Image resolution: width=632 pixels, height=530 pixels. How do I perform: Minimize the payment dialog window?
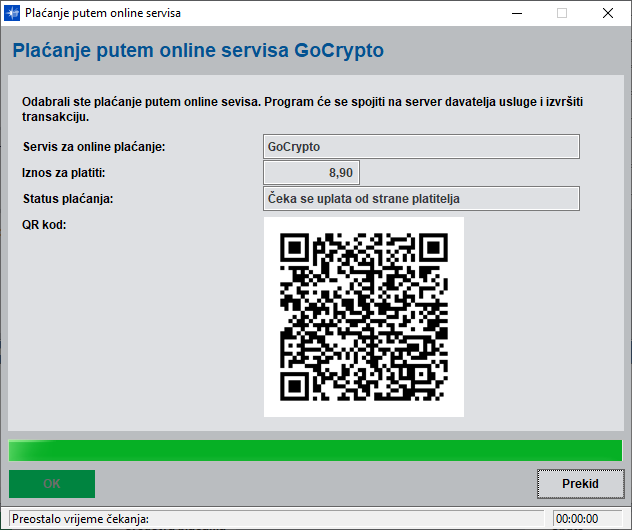coord(517,13)
